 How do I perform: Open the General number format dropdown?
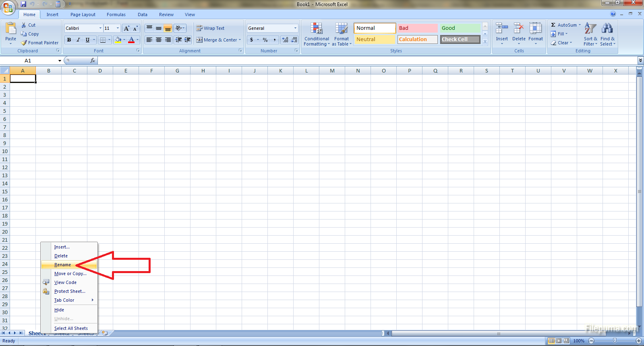point(295,28)
